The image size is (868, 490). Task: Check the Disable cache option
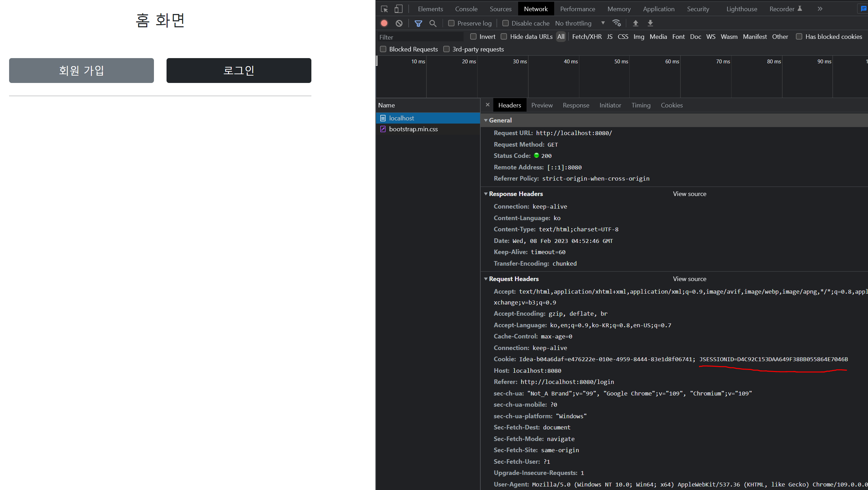coord(506,23)
